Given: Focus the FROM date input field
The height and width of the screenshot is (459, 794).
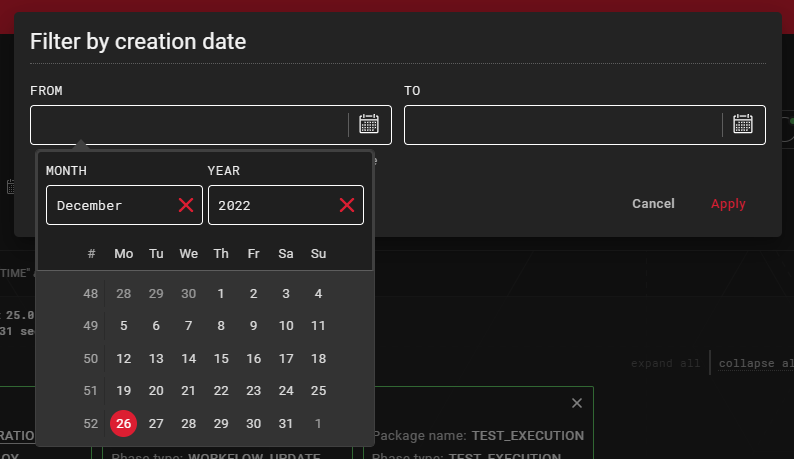Looking at the screenshot, I should click(190, 125).
